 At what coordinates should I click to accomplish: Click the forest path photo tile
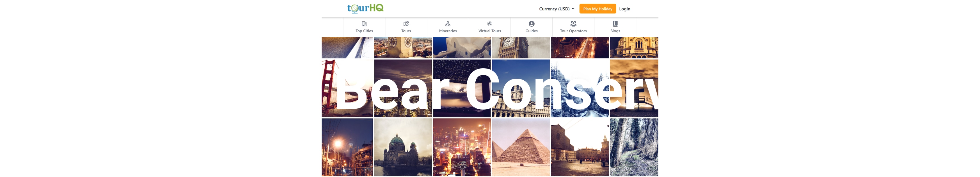tap(634, 147)
